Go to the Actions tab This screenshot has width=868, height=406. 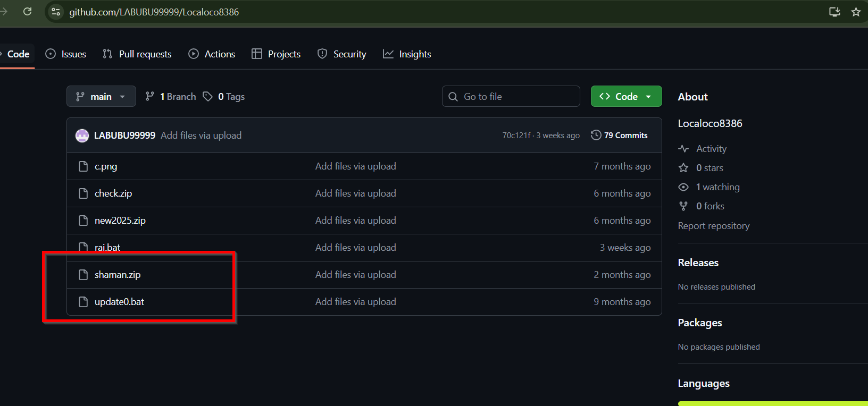(x=212, y=54)
